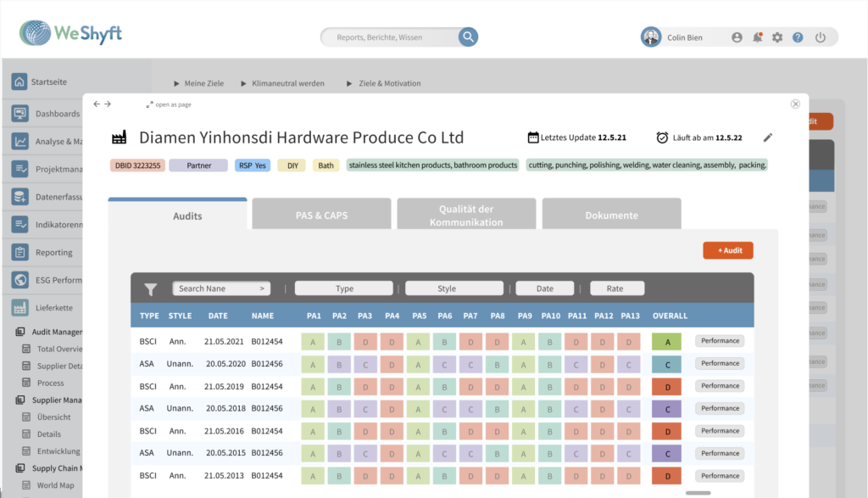Sort by the DATE column header

[218, 316]
